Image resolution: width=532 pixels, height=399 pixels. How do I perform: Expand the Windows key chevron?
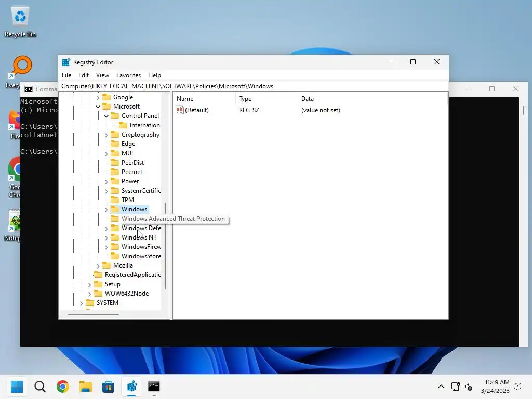[x=106, y=210]
